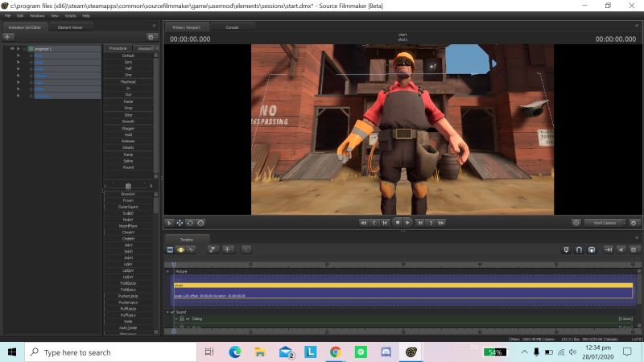Expand the Dialog track arrow
Screen dimensions: 644x362
pyautogui.click(x=176, y=319)
